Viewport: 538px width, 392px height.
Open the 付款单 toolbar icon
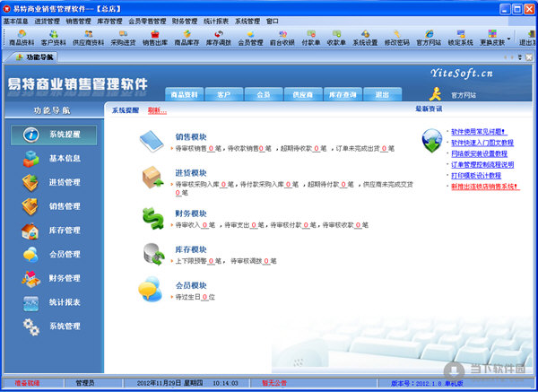point(311,38)
